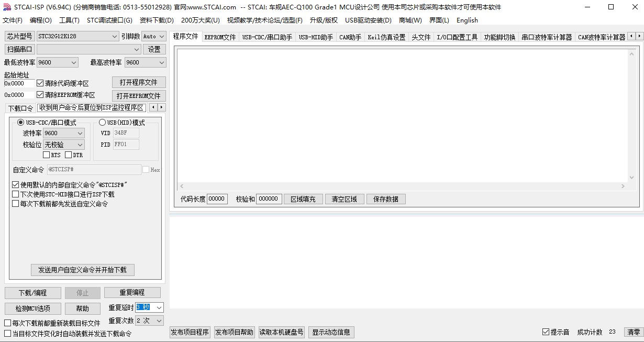Click the program start address 0x0000 field

point(19,83)
